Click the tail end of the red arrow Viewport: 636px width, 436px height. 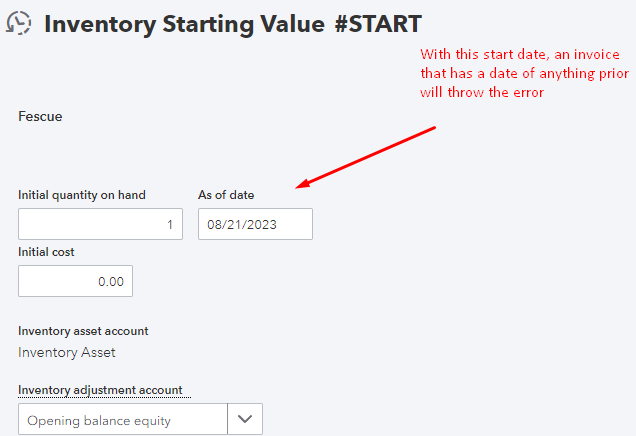click(x=435, y=127)
